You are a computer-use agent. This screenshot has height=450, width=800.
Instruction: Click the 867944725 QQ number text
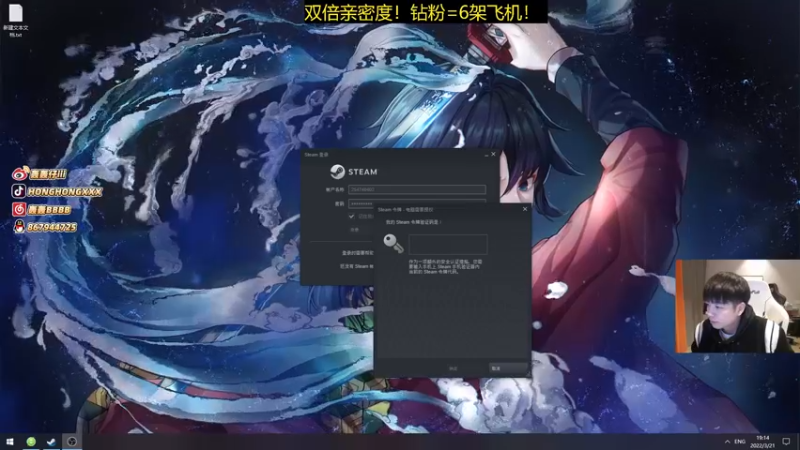(x=52, y=227)
